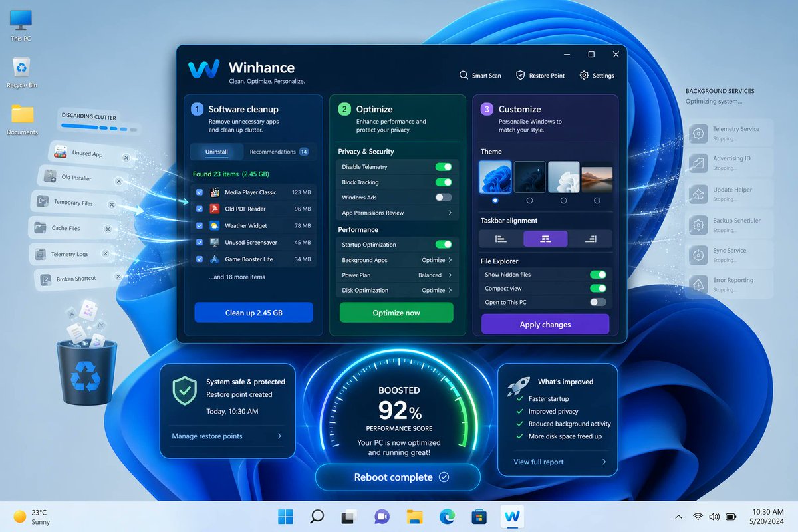Toggle Startup Optimization switch
Screen dimensions: 798x532
444,245
